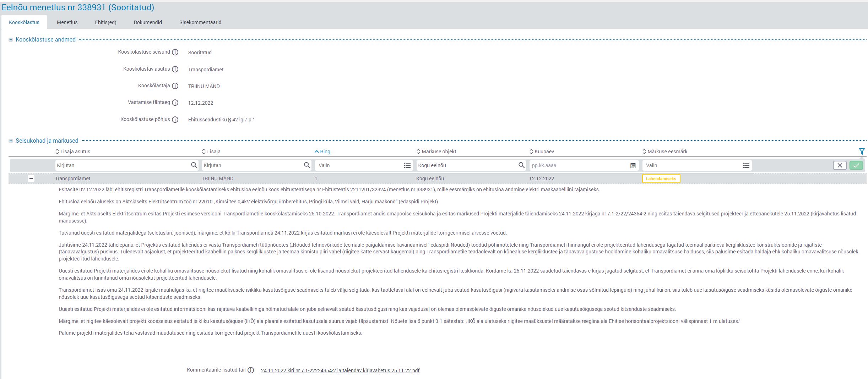This screenshot has width=868, height=379.
Task: Open the Dokumendid tab
Action: [148, 22]
